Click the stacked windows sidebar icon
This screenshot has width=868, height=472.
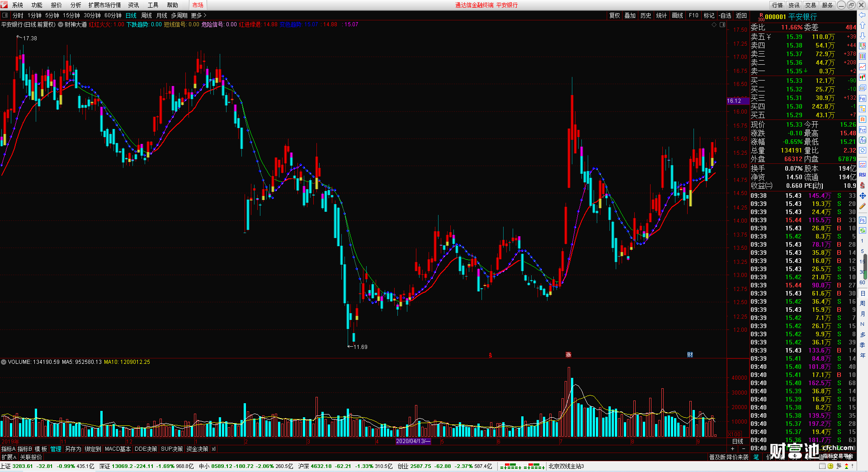tap(863, 88)
